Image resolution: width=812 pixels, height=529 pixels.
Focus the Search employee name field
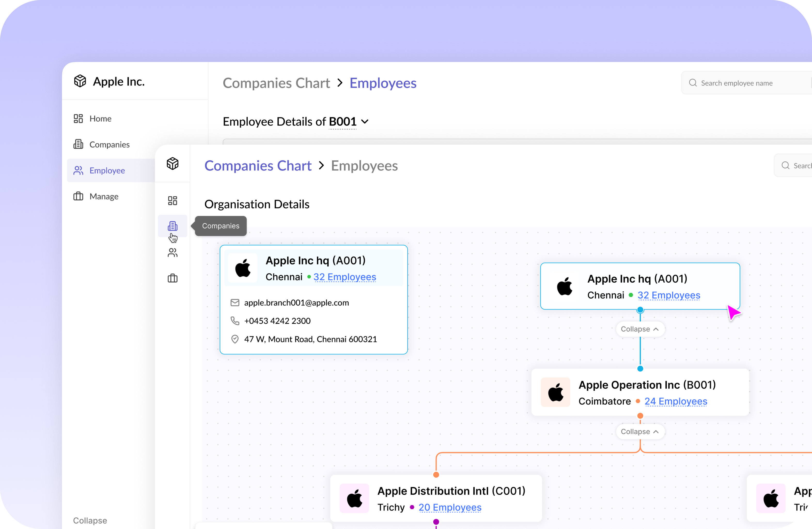tap(746, 83)
